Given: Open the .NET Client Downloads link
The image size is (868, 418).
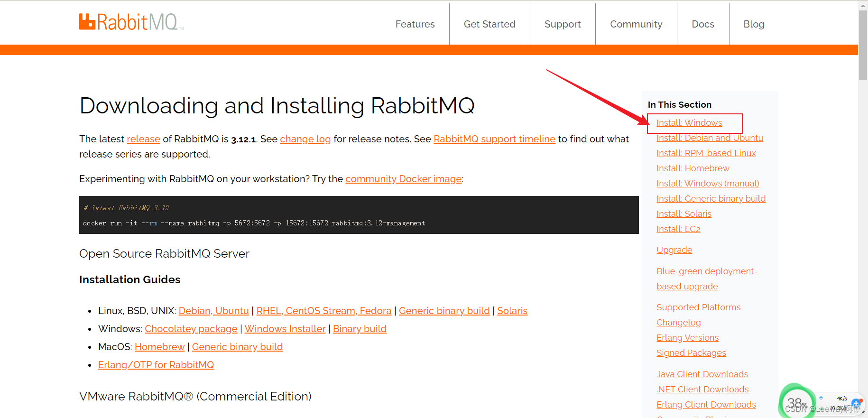Looking at the screenshot, I should (x=702, y=390).
